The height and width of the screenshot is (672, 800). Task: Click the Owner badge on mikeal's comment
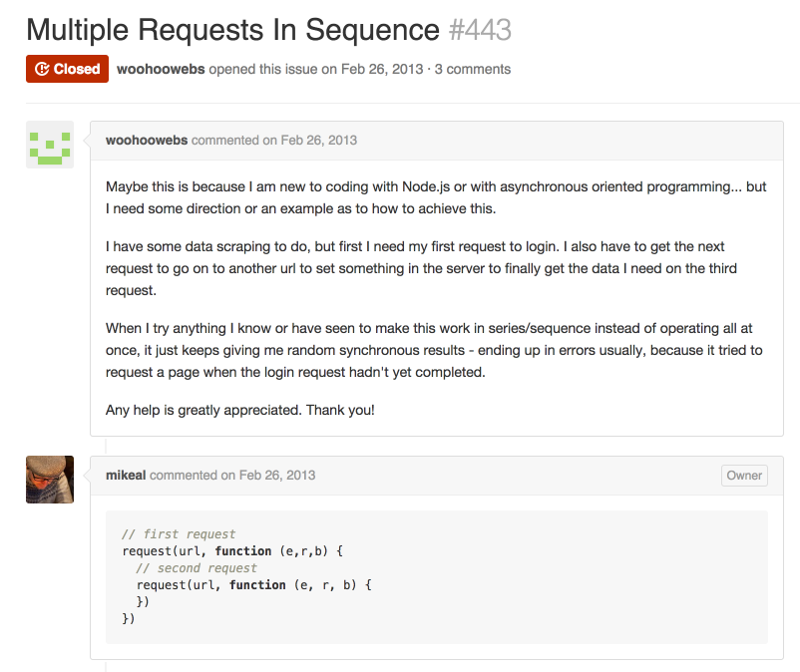[744, 476]
